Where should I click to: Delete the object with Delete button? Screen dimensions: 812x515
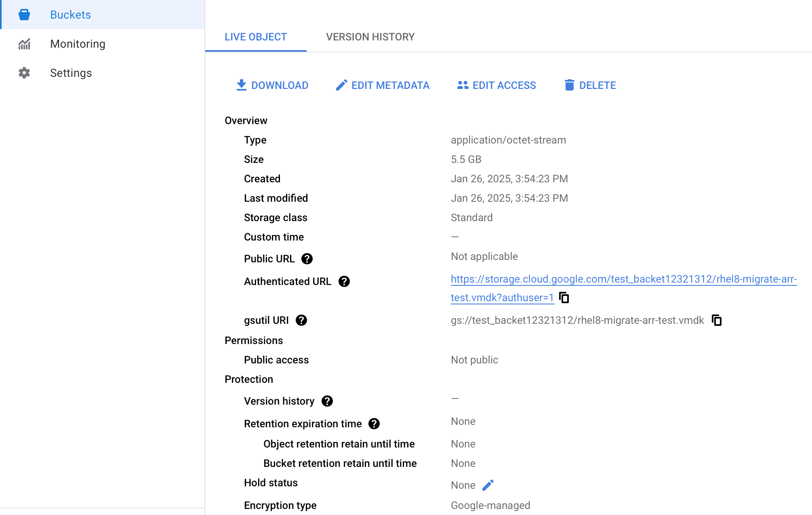tap(590, 85)
